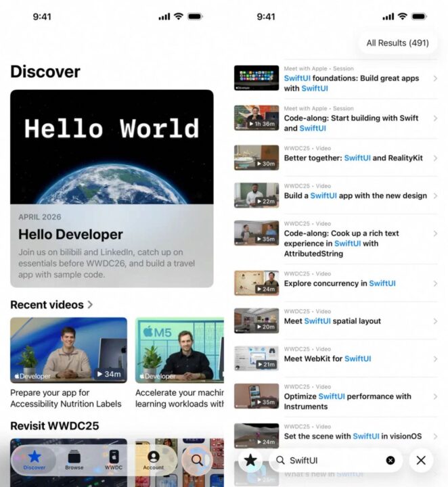Tap the star icon beside search field

[x=250, y=460]
